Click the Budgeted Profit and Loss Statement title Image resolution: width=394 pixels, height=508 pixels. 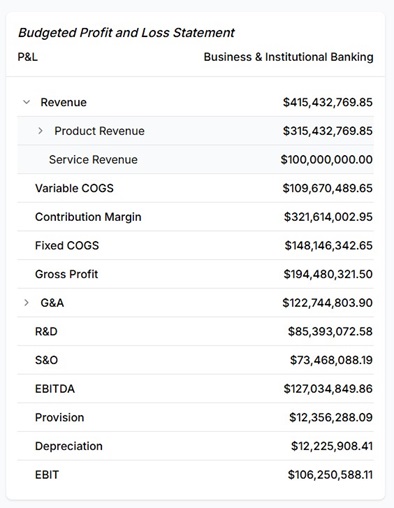pyautogui.click(x=126, y=33)
